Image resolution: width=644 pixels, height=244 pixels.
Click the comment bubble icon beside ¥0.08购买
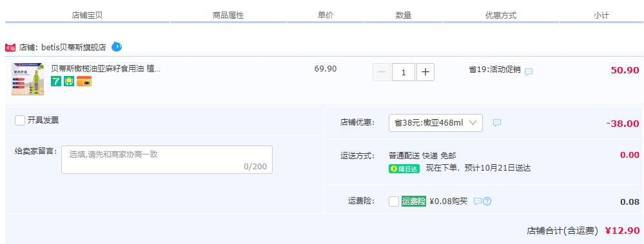tap(477, 202)
